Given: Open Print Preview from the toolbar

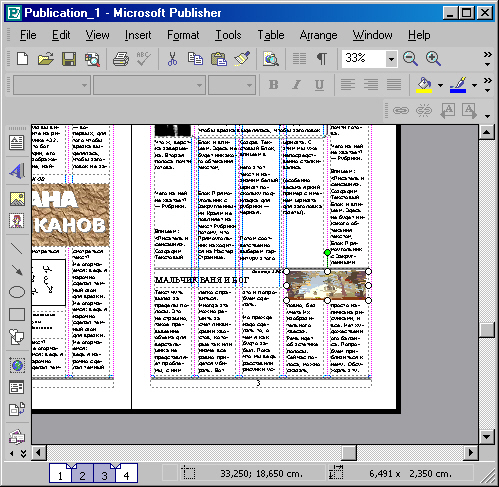Looking at the screenshot, I should pos(92,59).
